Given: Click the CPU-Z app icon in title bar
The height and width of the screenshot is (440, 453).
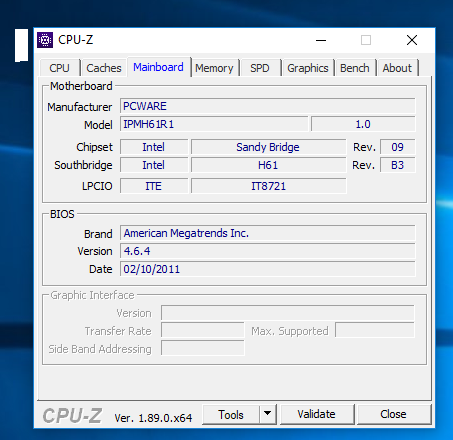Looking at the screenshot, I should [x=45, y=40].
